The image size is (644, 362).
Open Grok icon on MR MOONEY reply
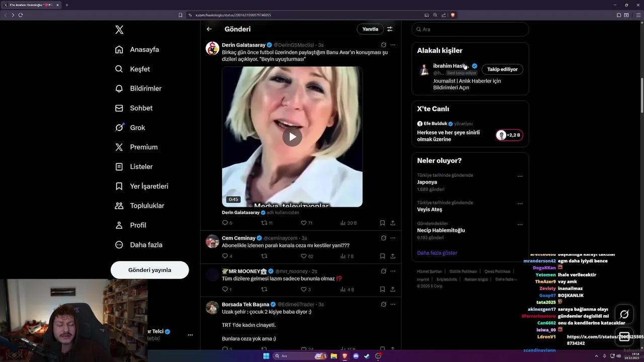click(x=383, y=271)
